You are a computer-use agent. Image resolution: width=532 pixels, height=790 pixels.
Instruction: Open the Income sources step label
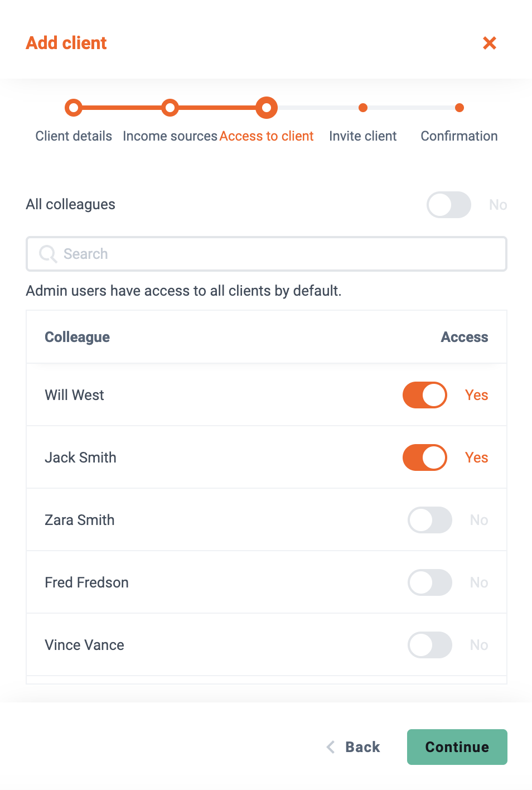(170, 136)
